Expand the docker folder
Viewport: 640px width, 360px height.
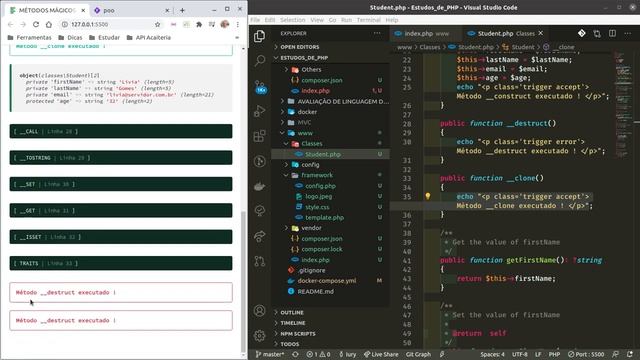click(x=307, y=111)
